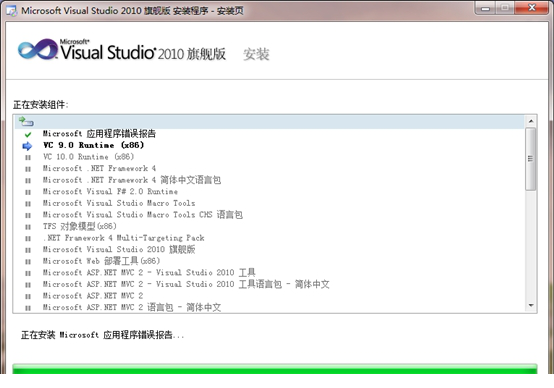
Task: Click the 安装 heading text
Action: coord(257,54)
